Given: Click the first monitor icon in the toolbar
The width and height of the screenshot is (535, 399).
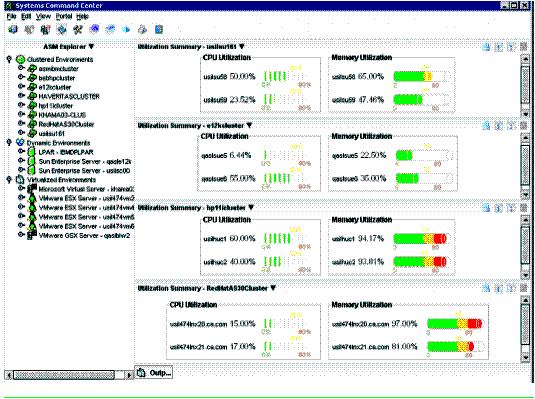Looking at the screenshot, I should click(13, 30).
